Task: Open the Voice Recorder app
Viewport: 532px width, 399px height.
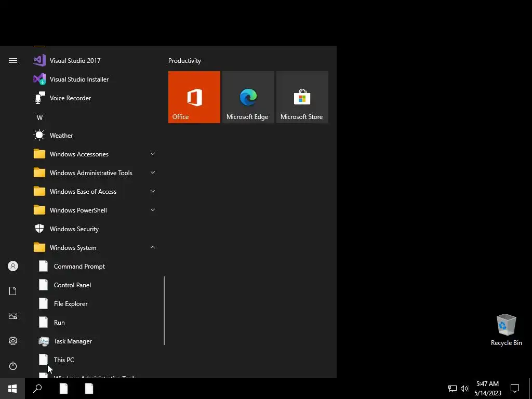Action: point(94,98)
